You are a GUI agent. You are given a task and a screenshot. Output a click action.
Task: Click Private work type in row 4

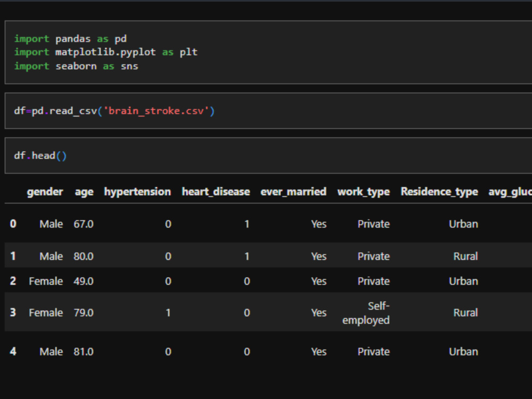click(x=373, y=352)
